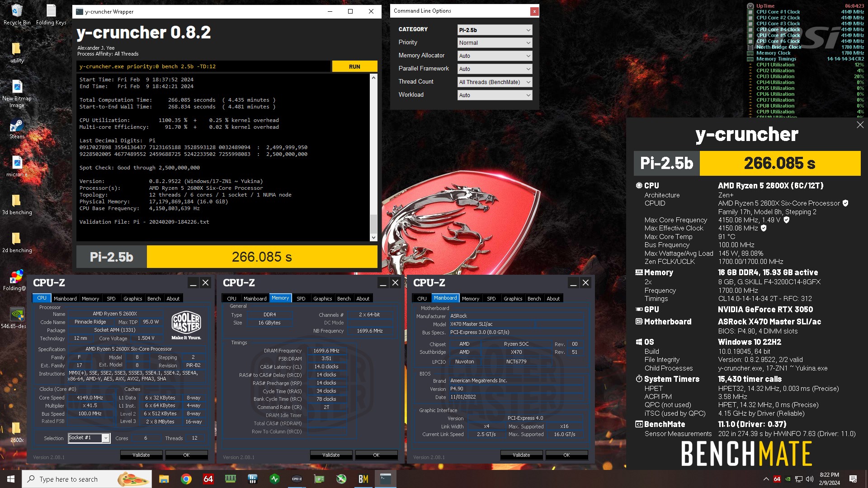Switch to the console window taskbar icon

pyautogui.click(x=385, y=479)
